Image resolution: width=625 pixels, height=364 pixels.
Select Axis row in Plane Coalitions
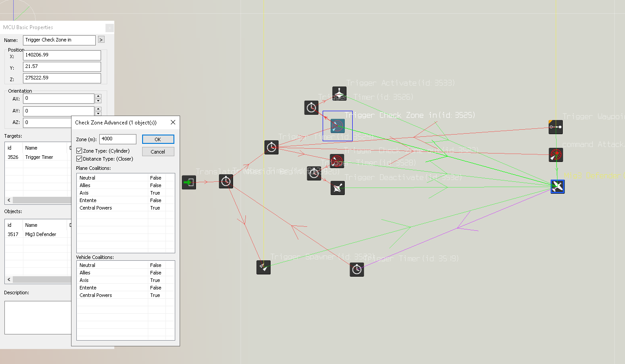point(126,193)
